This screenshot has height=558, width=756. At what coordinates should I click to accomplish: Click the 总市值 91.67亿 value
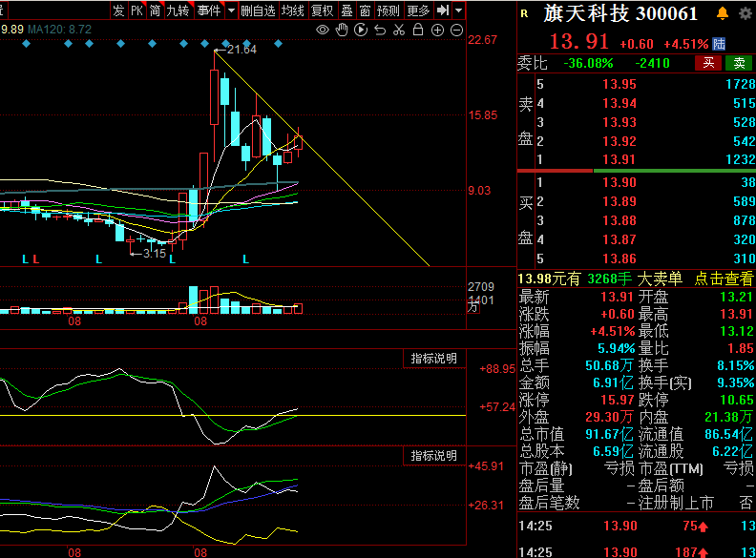[x=609, y=434]
